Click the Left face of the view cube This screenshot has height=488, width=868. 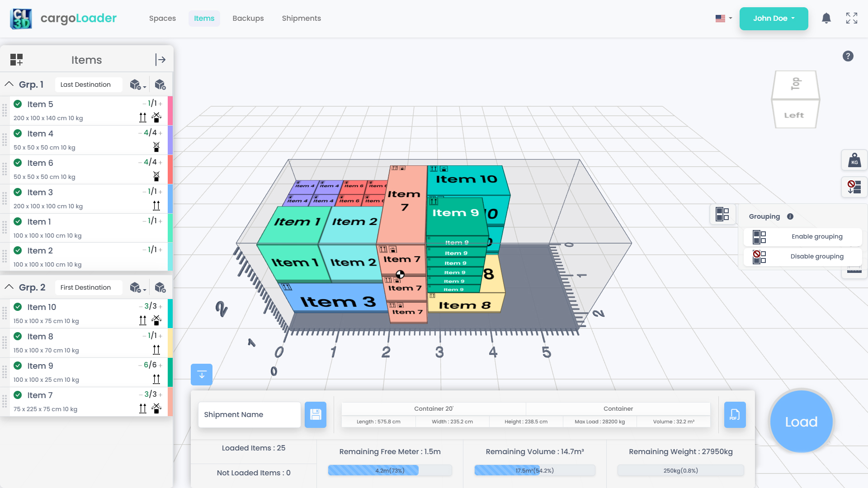[x=795, y=115]
